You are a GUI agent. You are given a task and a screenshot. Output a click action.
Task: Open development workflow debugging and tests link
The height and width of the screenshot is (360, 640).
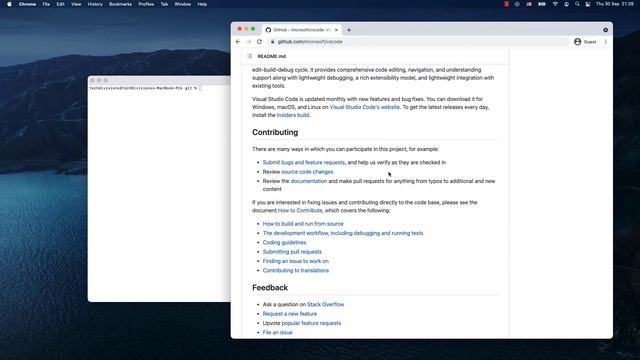343,233
